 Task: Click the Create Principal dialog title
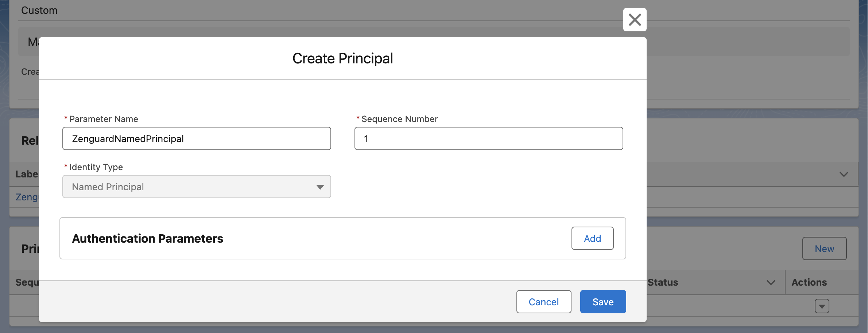[342, 58]
